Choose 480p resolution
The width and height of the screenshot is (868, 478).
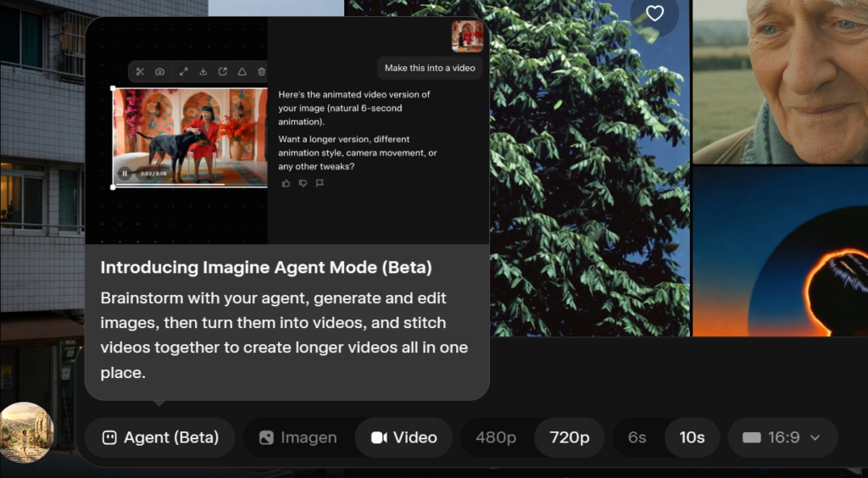coord(496,437)
